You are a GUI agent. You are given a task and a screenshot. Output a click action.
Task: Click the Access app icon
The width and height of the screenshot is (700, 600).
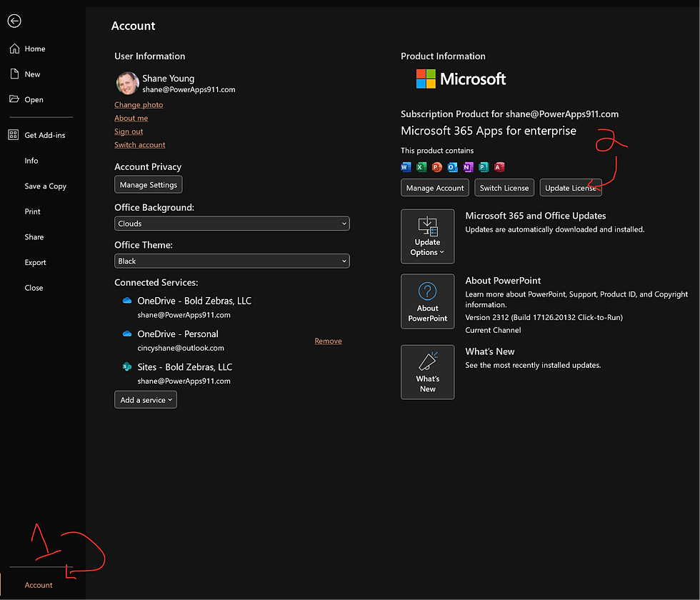(499, 167)
